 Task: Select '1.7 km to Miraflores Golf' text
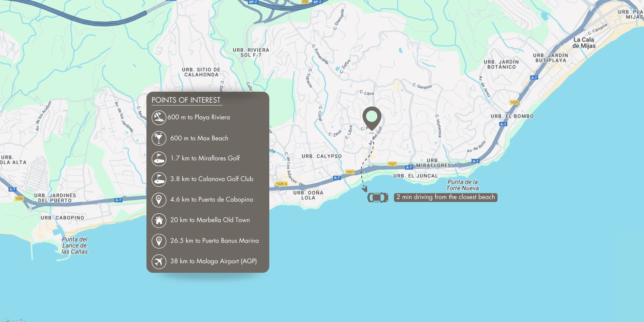coord(205,158)
